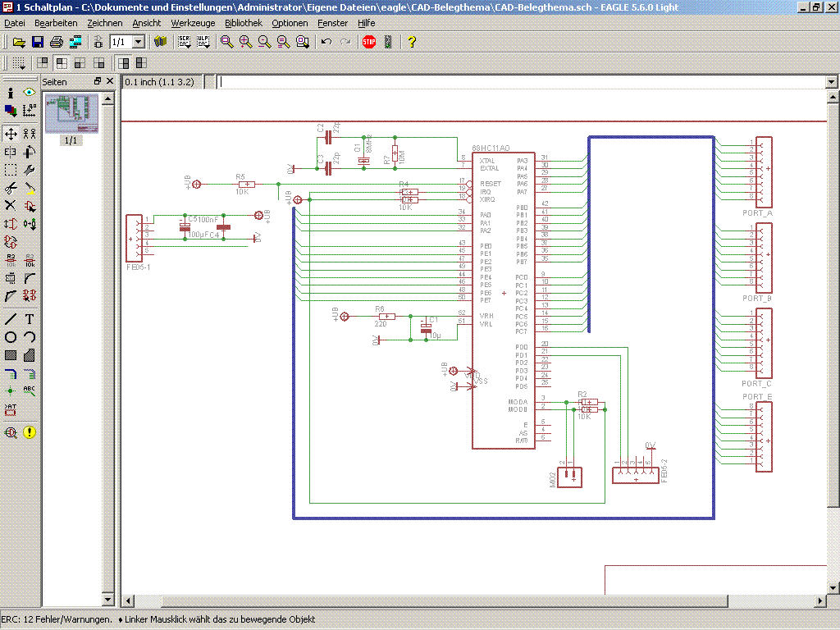
Task: Open the Ansicht menu
Action: (146, 23)
